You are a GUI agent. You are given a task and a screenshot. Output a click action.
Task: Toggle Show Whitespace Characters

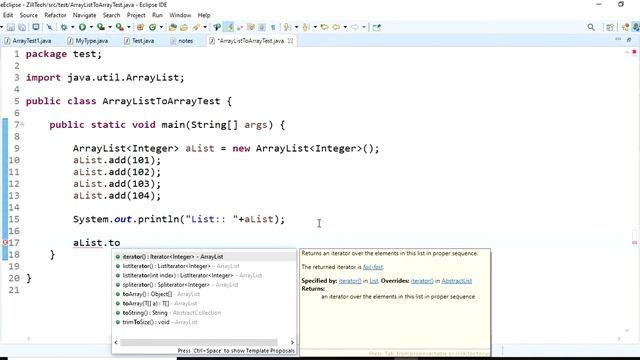coord(273,27)
